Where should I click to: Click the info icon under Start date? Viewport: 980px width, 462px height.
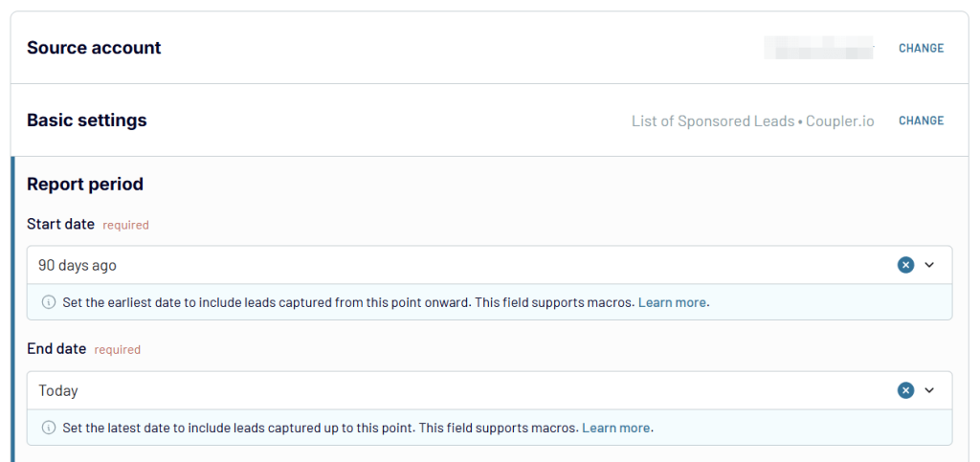click(48, 302)
